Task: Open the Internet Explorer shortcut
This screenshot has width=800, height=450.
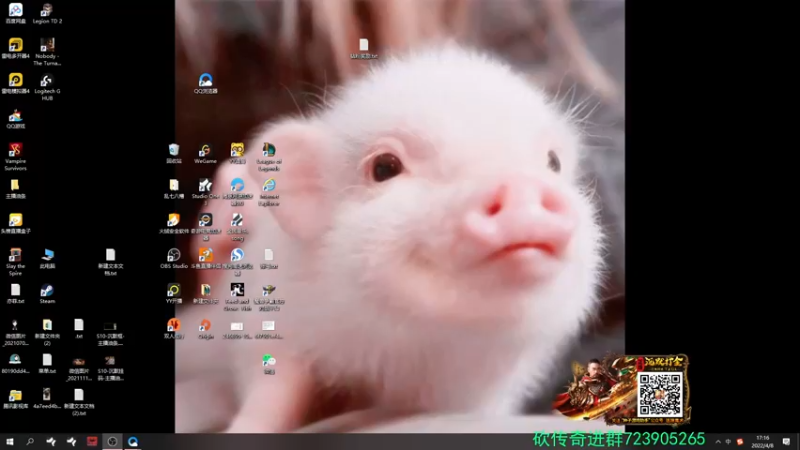Action: click(x=269, y=192)
